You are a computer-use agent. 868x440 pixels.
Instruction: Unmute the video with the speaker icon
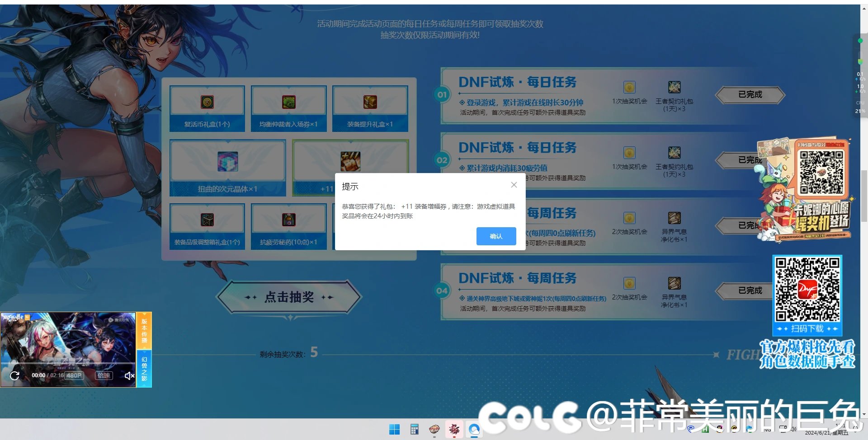(x=129, y=375)
